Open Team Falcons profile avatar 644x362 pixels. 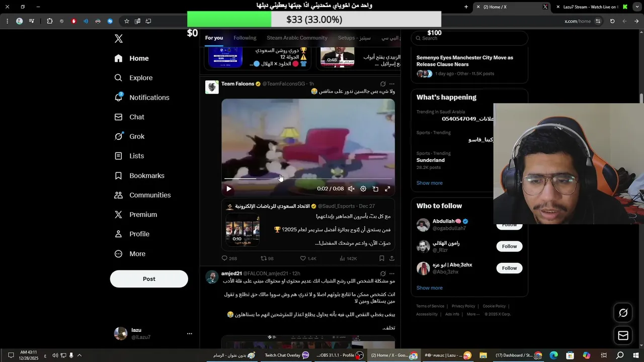tap(212, 87)
